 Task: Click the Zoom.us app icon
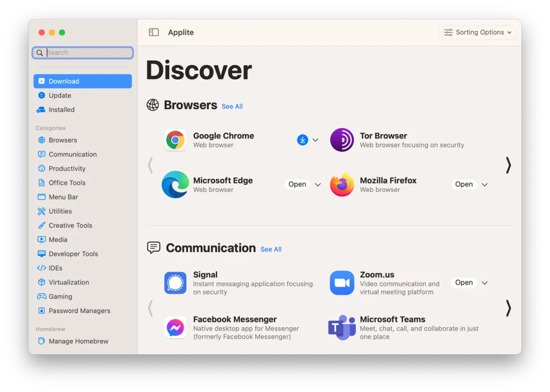pyautogui.click(x=342, y=283)
